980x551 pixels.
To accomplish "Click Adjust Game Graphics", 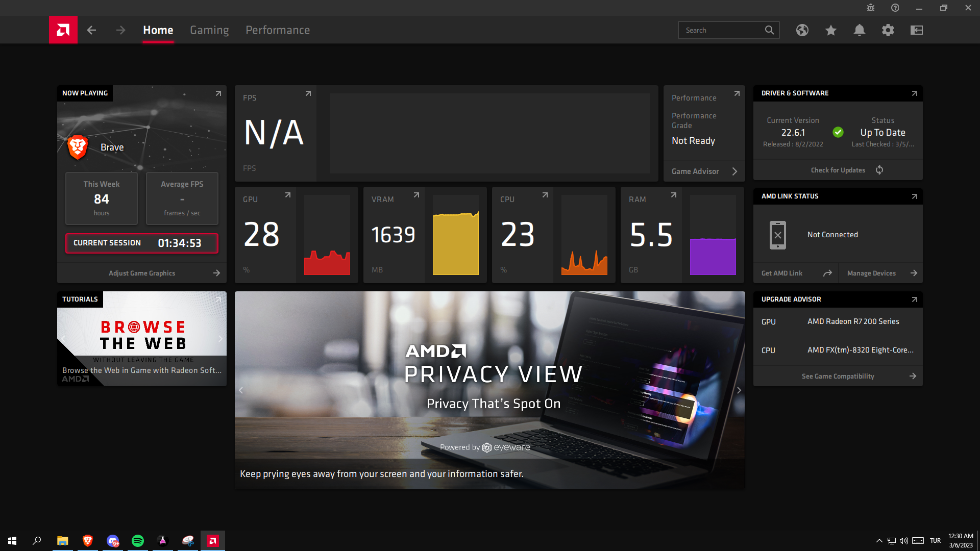I will coord(142,273).
